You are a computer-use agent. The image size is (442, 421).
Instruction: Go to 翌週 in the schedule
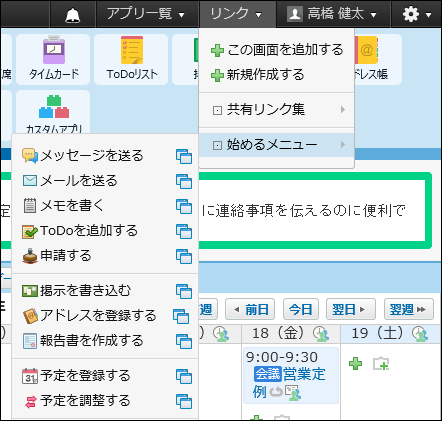(x=409, y=309)
